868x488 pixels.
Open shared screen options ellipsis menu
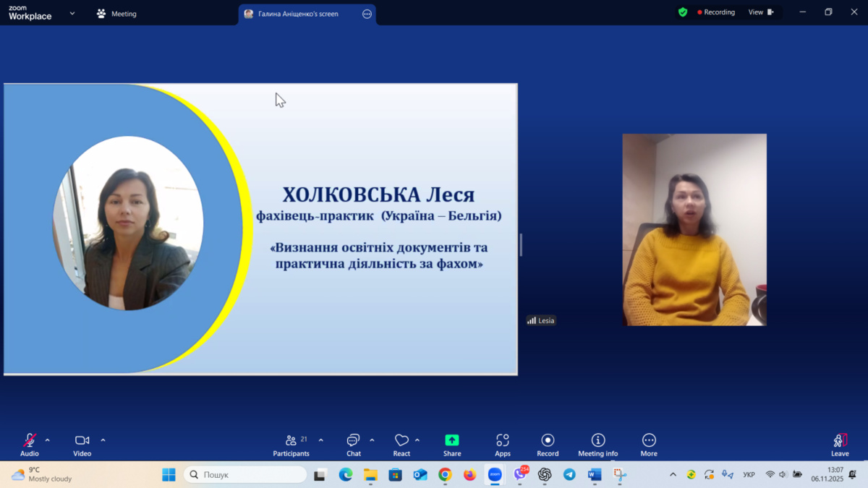pyautogui.click(x=367, y=14)
